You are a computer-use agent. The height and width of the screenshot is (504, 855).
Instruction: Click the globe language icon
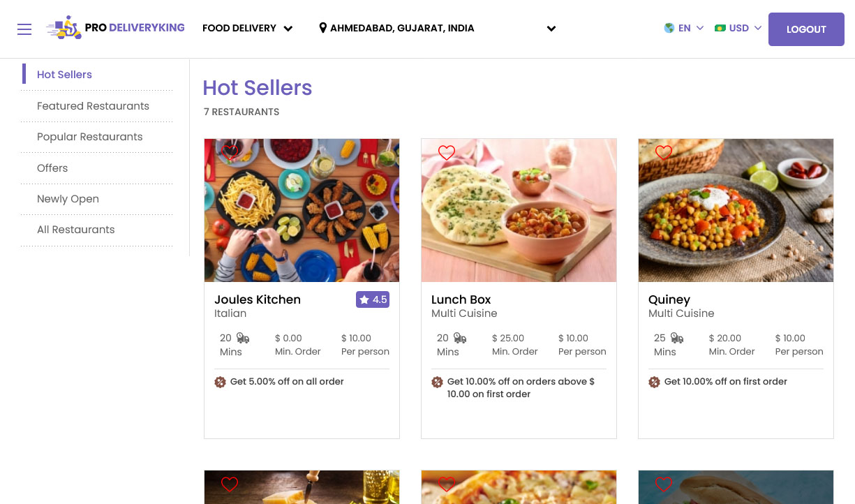tap(669, 28)
